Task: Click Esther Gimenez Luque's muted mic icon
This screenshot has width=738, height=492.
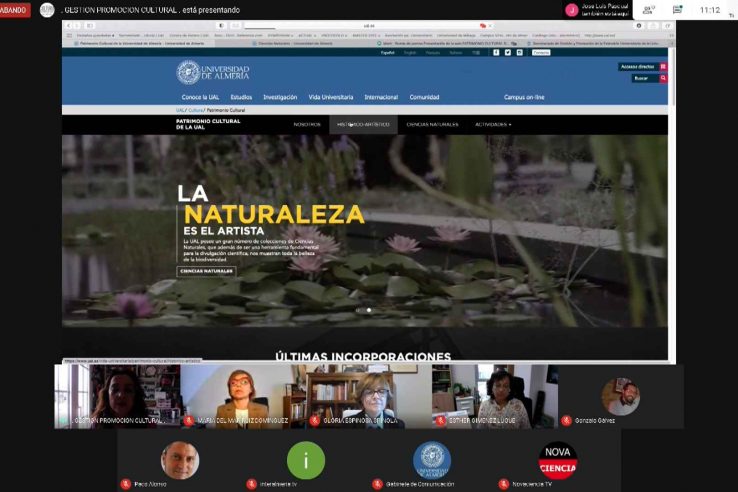Action: 439,421
